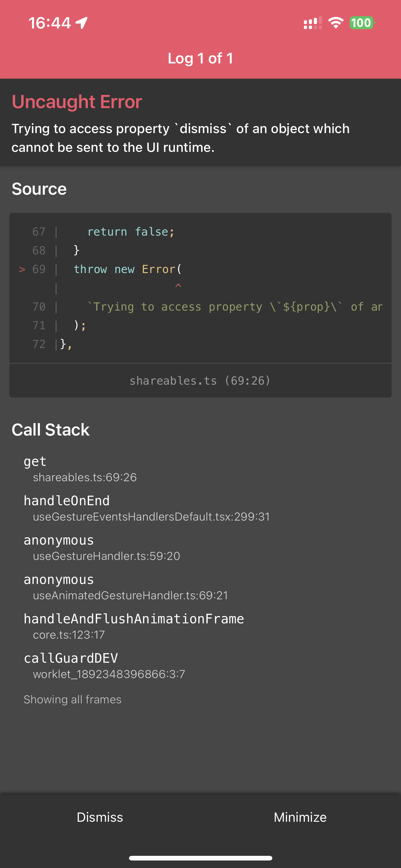Tap the Log 1 of 1 header
The height and width of the screenshot is (868, 401).
point(200,58)
